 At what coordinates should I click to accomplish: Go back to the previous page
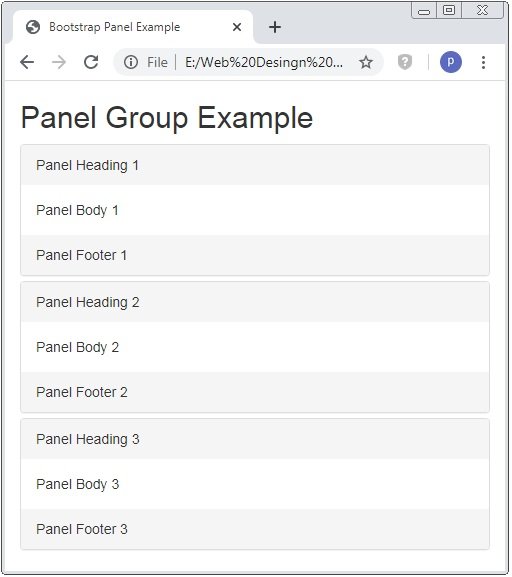tap(27, 62)
